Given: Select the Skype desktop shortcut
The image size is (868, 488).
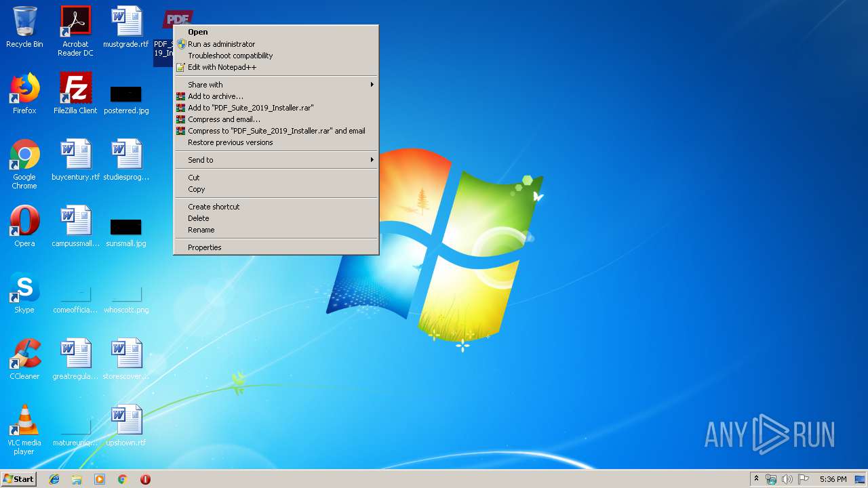Looking at the screenshot, I should 24,293.
